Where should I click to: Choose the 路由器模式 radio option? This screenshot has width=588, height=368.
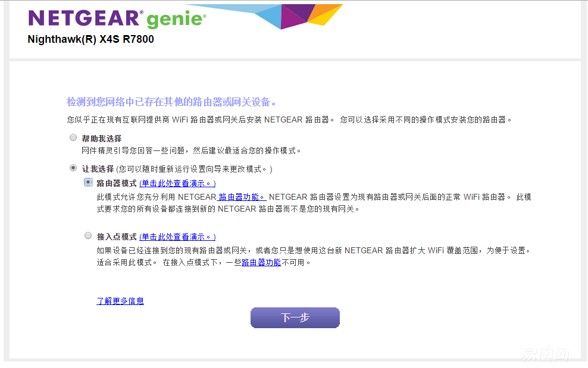pyautogui.click(x=88, y=182)
